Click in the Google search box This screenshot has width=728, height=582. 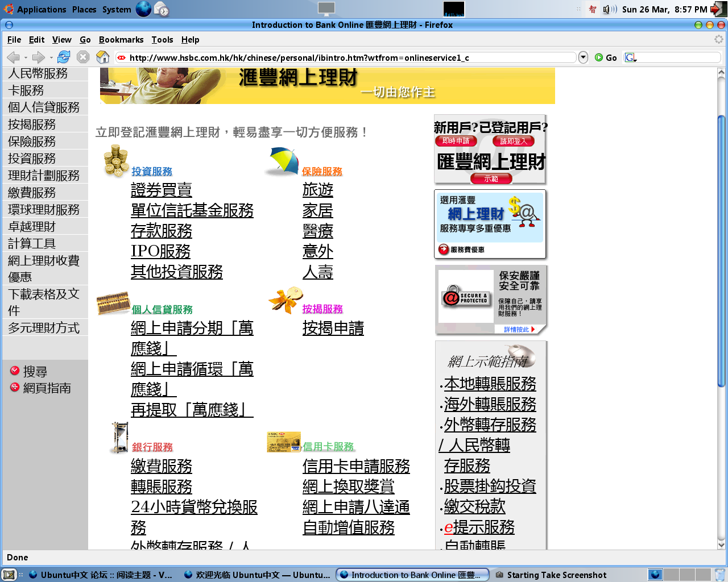[x=679, y=57]
